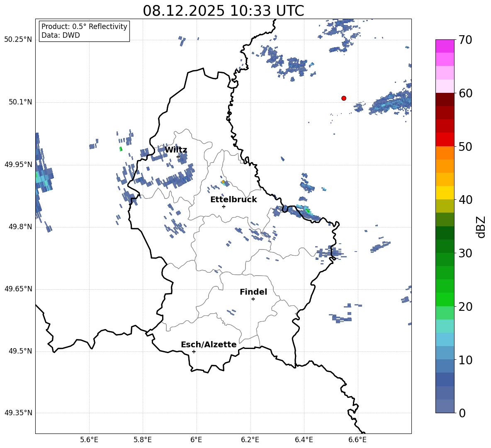This screenshot has width=491, height=448.
Task: Click the timestamp title 08.12.2025 10:33 UTC
Action: pos(223,11)
